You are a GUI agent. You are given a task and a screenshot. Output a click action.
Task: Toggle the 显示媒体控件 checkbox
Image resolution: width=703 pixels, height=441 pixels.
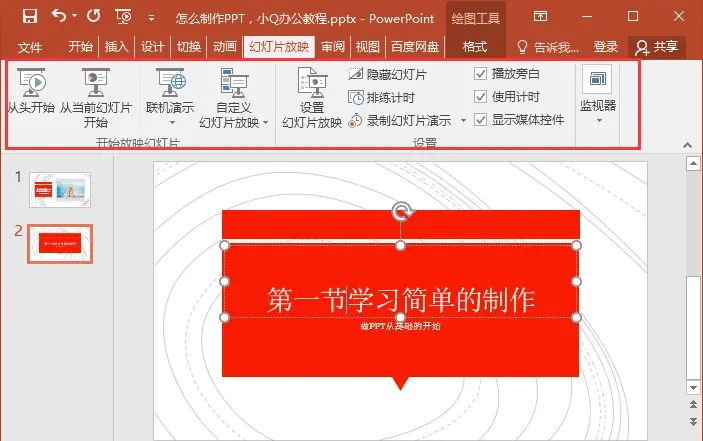point(480,120)
